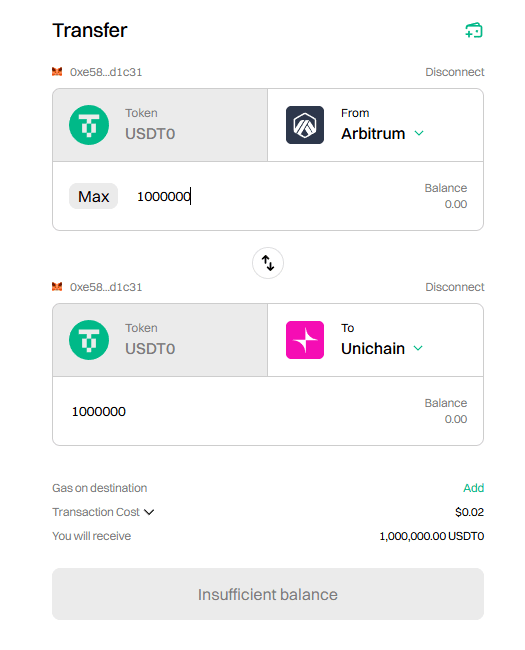
Task: Click the source Token USDT0 selector
Action: tap(160, 125)
